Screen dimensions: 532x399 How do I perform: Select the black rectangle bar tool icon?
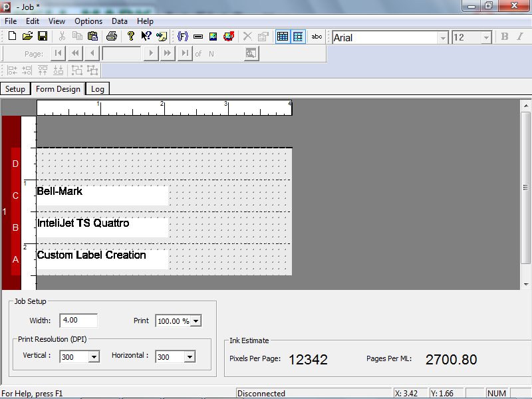point(198,37)
